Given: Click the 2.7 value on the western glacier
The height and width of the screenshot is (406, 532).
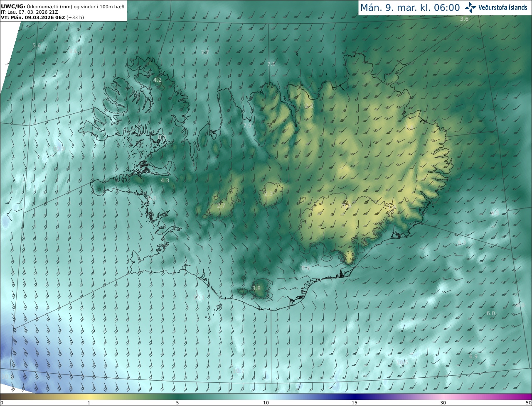Looking at the screenshot, I should coord(221,205).
